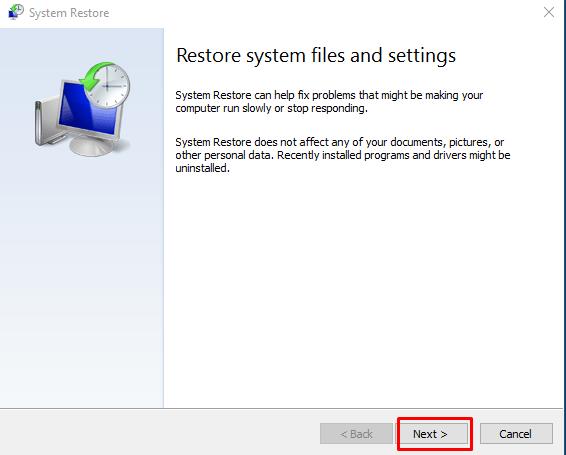Image resolution: width=566 pixels, height=455 pixels.
Task: Cancel the System Restore wizard
Action: pyautogui.click(x=516, y=433)
